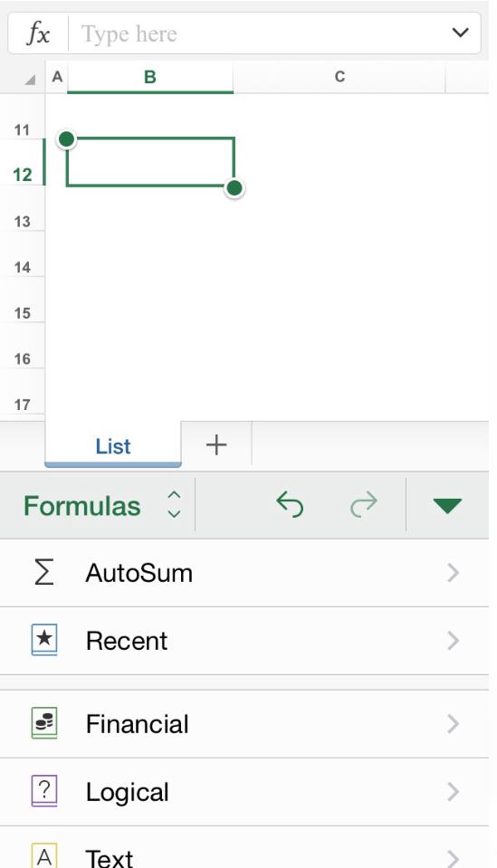Switch to the List sheet tab

point(113,445)
